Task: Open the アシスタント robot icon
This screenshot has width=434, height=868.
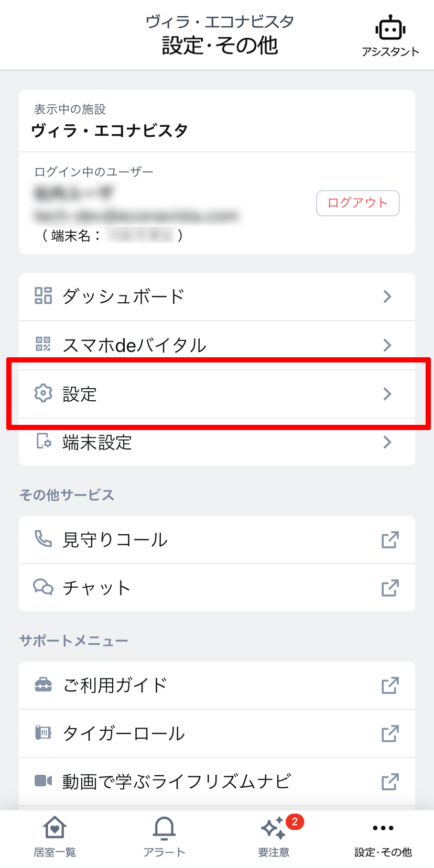Action: pos(390,29)
